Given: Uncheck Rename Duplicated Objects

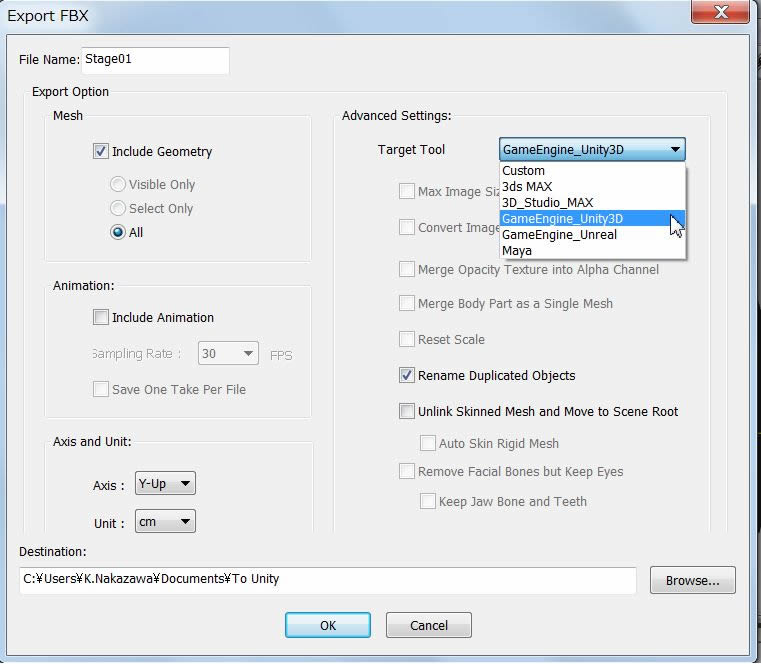Looking at the screenshot, I should tap(407, 376).
